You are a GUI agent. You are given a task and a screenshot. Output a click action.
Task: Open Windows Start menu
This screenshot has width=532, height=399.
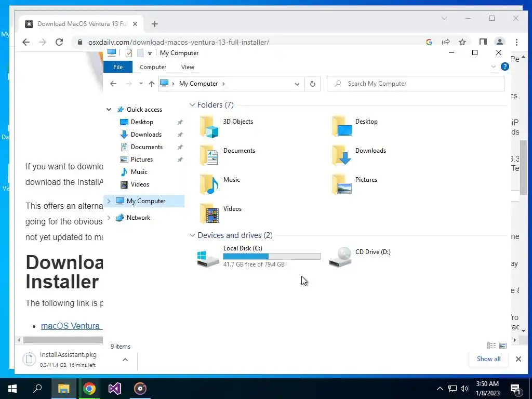(12, 389)
